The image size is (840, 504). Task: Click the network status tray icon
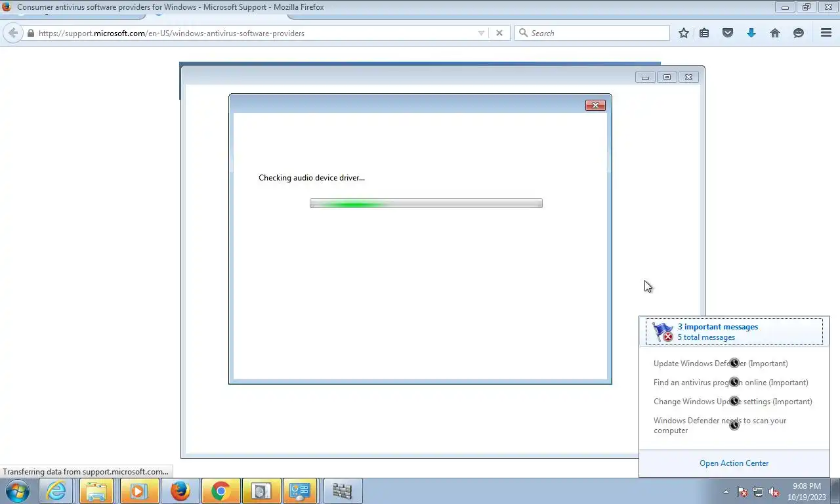[758, 492]
